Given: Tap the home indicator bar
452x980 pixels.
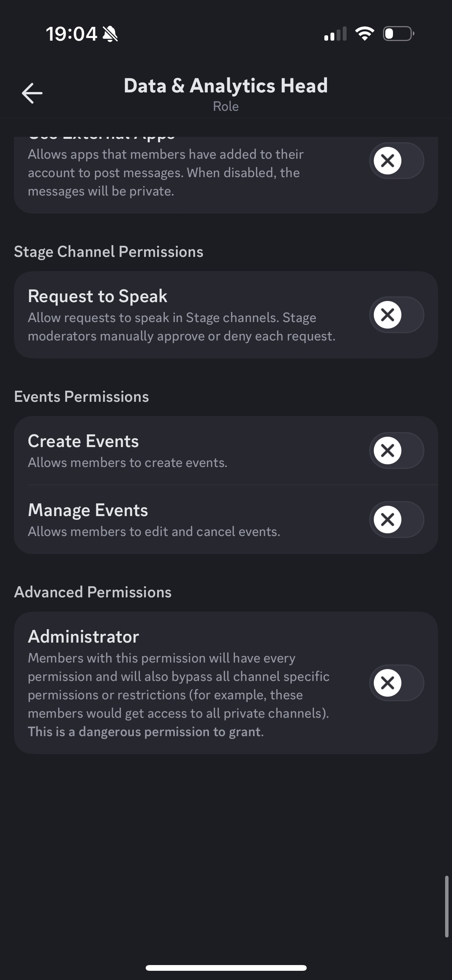Looking at the screenshot, I should [226, 968].
